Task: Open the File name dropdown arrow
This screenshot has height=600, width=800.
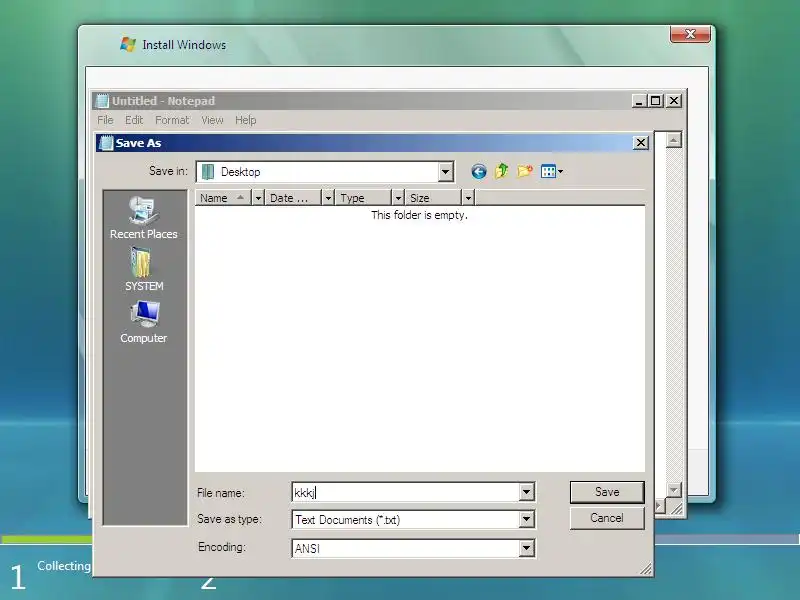Action: coord(527,492)
